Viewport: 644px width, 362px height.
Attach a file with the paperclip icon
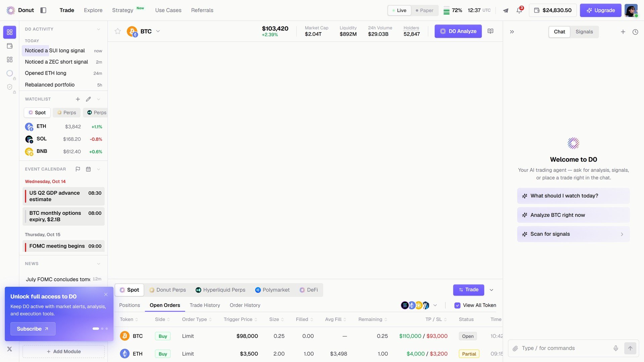coord(515,348)
